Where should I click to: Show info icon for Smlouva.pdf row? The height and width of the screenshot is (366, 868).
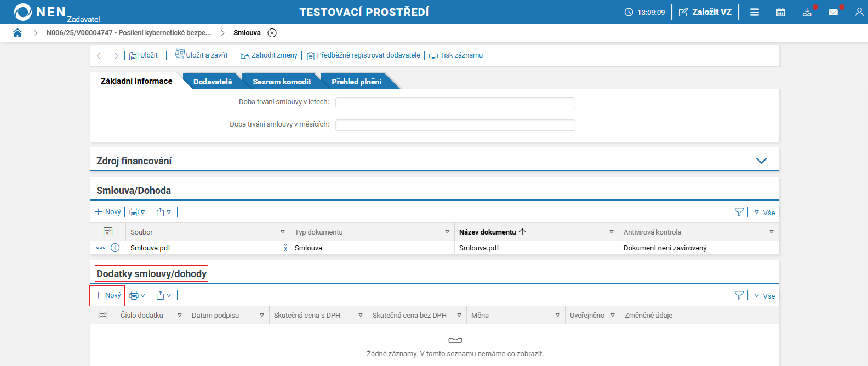(115, 248)
